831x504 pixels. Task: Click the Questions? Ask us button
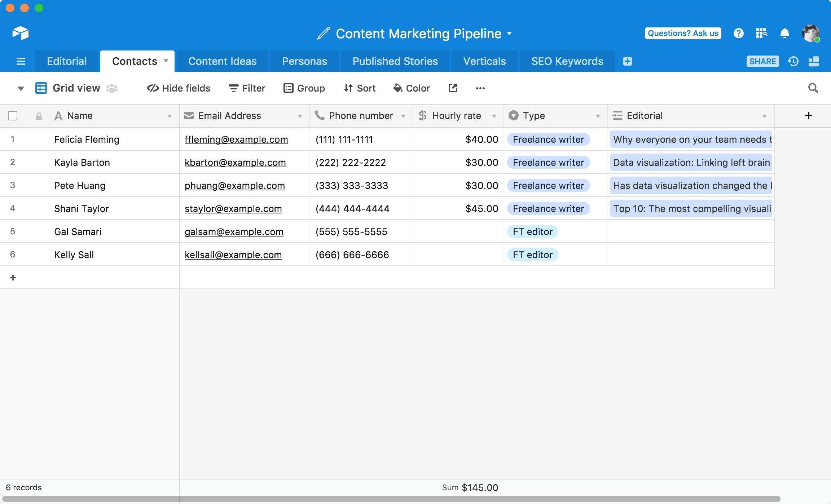click(683, 33)
